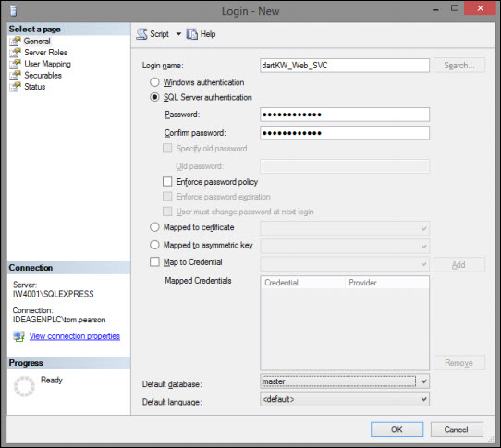Select Windows authentication radio button
501x448 pixels.
pos(154,82)
